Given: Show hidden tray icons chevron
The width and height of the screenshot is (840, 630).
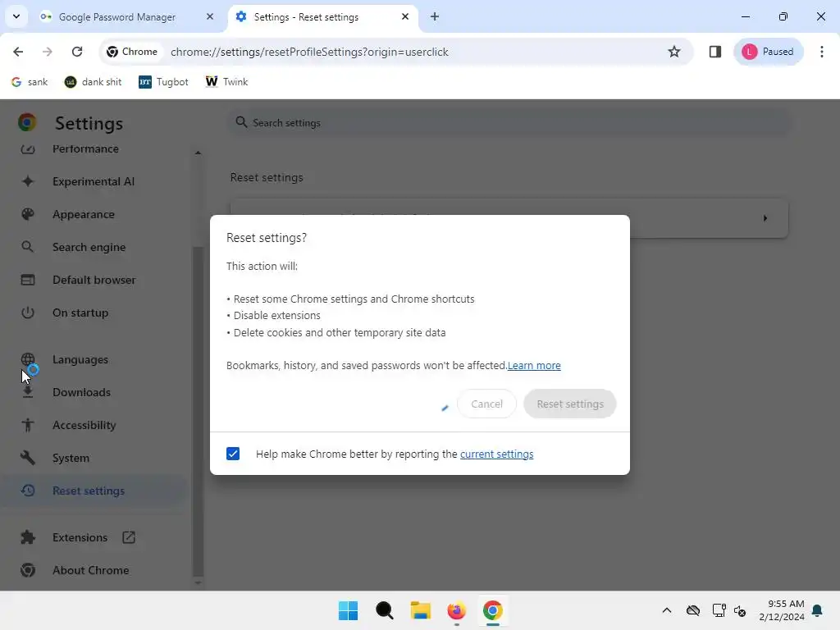Looking at the screenshot, I should click(x=666, y=610).
